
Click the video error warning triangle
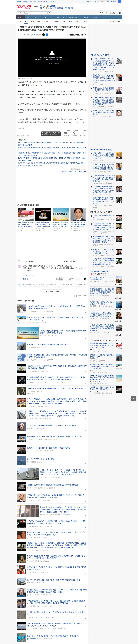tap(52, 53)
